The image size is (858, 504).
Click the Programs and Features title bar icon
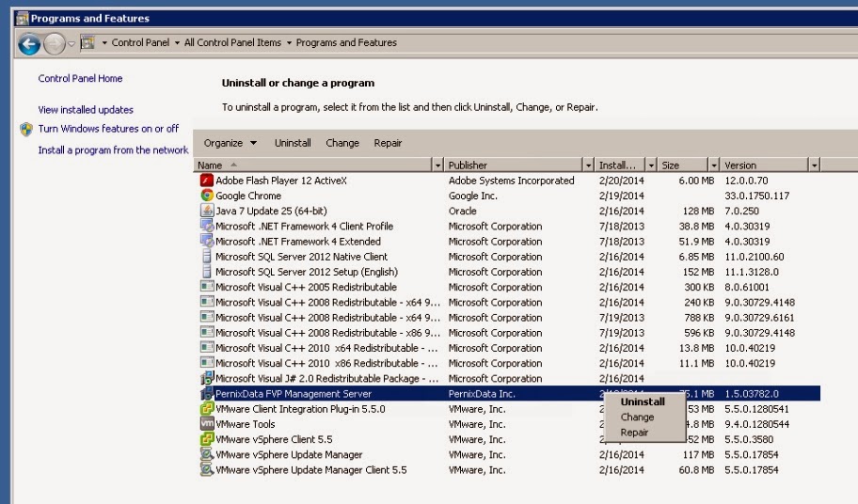22,19
